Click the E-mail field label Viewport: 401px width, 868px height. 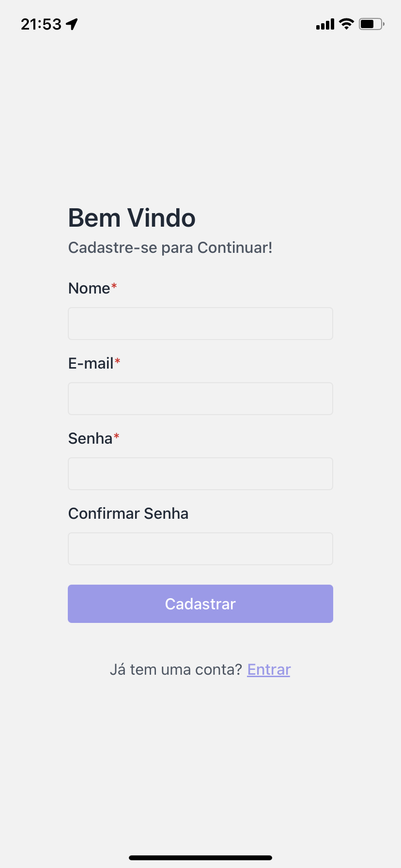91,363
